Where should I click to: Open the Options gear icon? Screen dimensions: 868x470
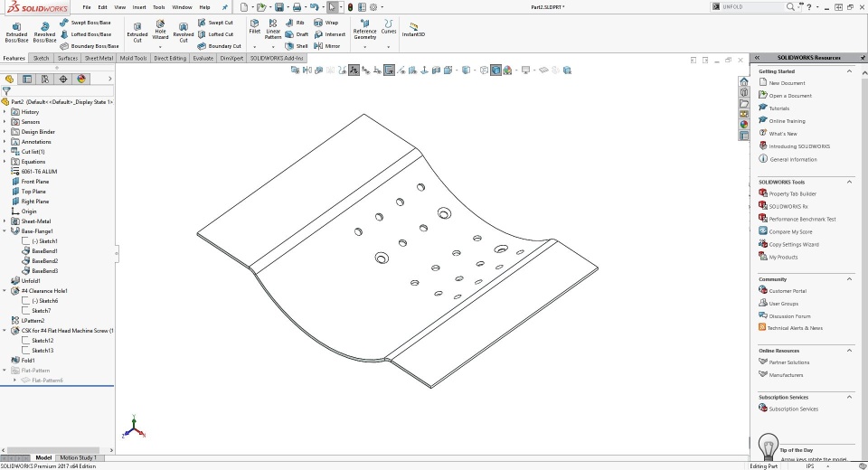click(373, 7)
